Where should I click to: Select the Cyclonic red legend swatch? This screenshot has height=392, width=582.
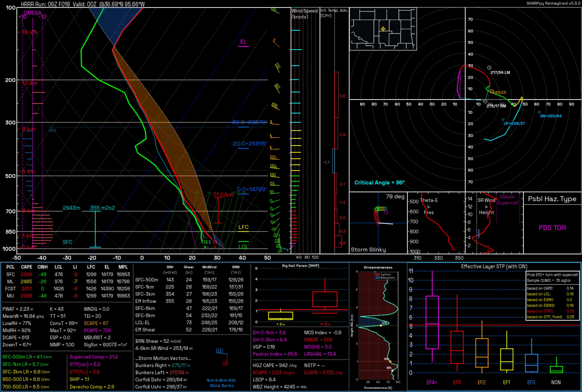(378, 275)
